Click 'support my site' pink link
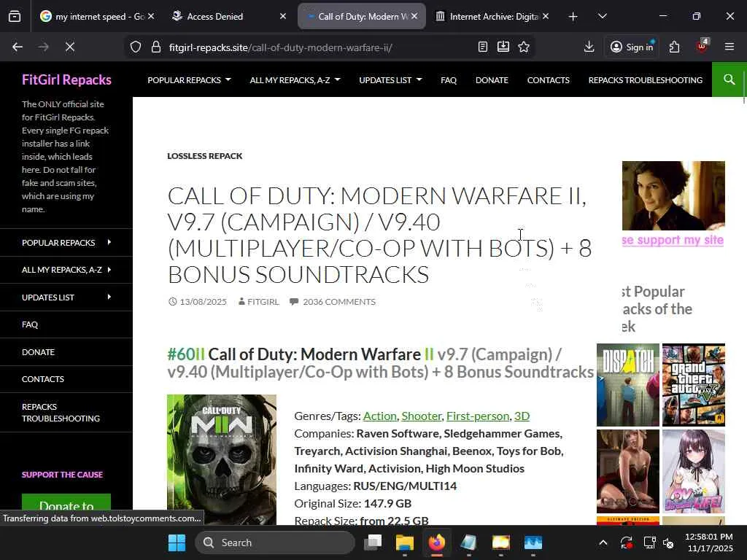 [673, 240]
